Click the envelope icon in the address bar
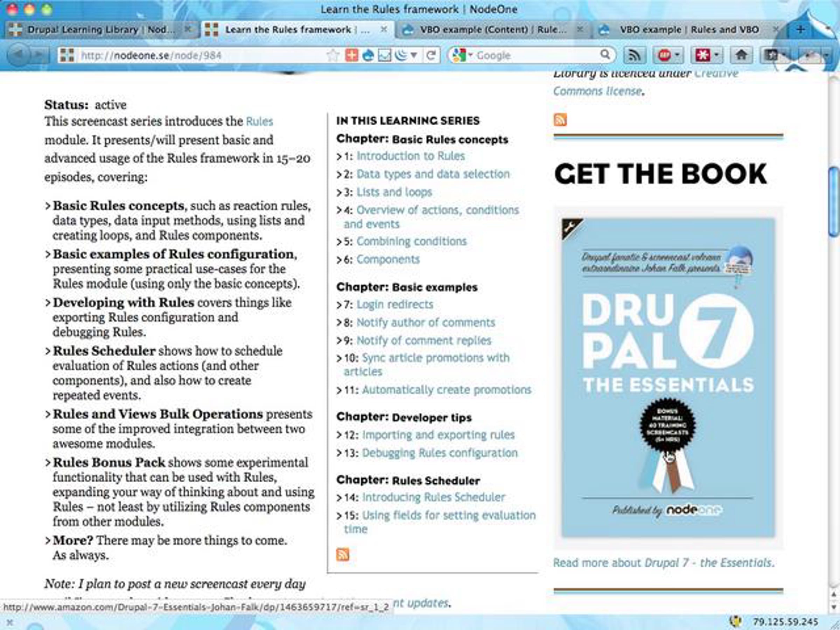This screenshot has height=630, width=840. (384, 55)
